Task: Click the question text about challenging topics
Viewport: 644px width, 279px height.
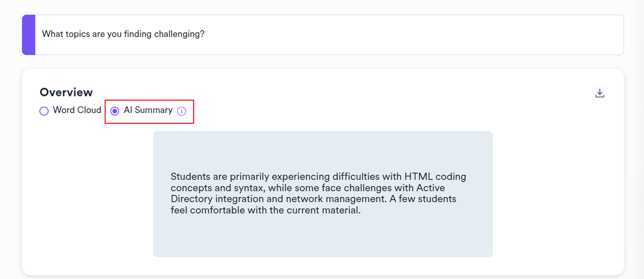Action: 123,34
